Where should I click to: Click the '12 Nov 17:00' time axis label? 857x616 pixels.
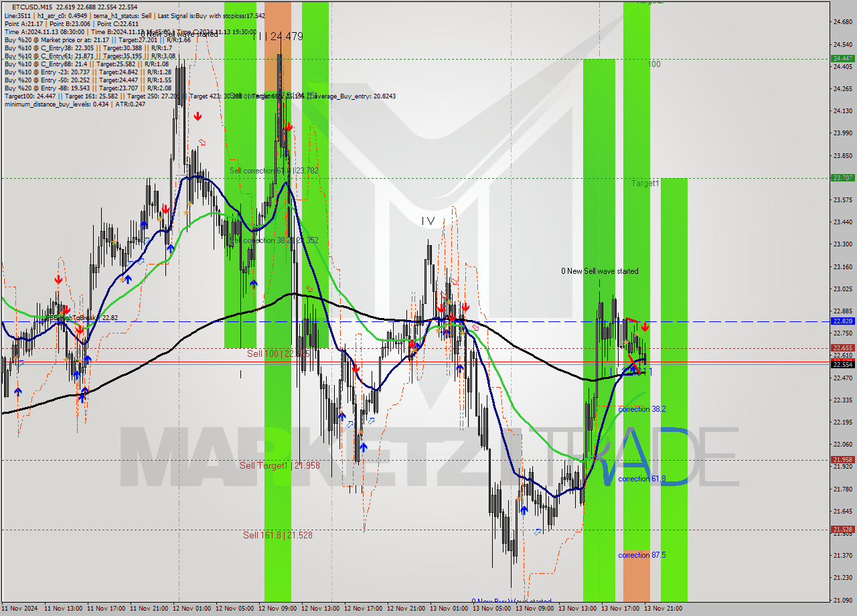(363, 609)
